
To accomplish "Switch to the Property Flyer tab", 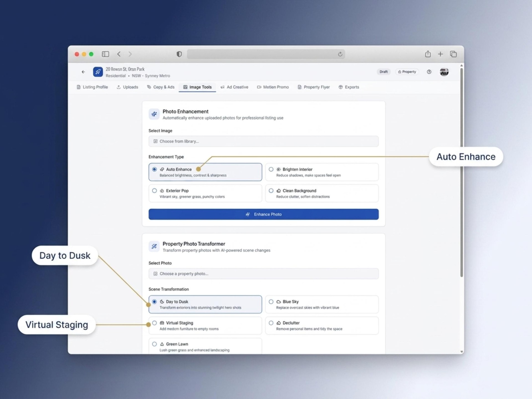I will [x=314, y=87].
